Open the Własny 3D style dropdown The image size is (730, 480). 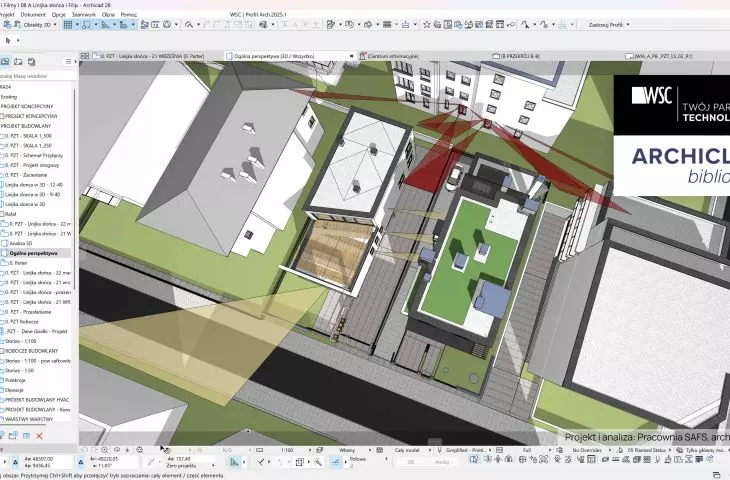point(345,450)
